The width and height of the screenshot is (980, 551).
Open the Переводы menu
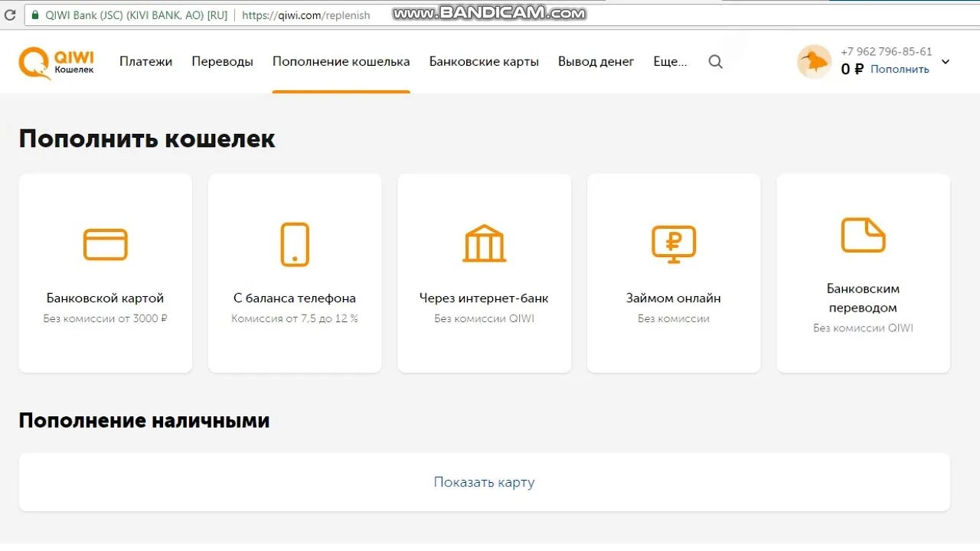click(x=222, y=62)
